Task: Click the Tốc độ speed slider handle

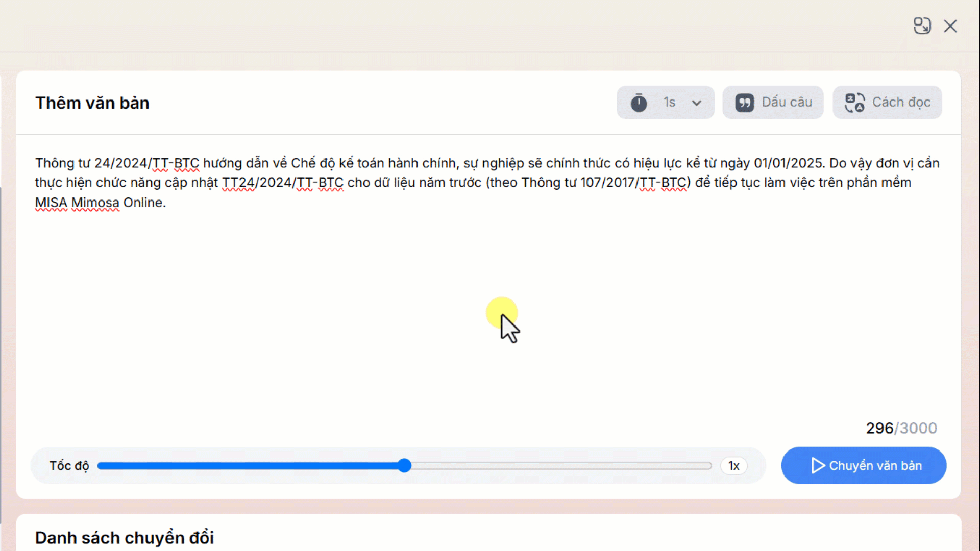Action: [404, 465]
